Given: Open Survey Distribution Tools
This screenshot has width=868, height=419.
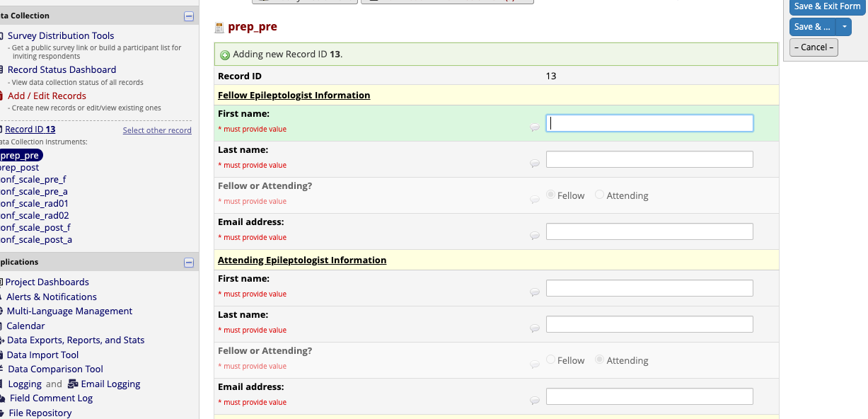Looking at the screenshot, I should point(61,35).
